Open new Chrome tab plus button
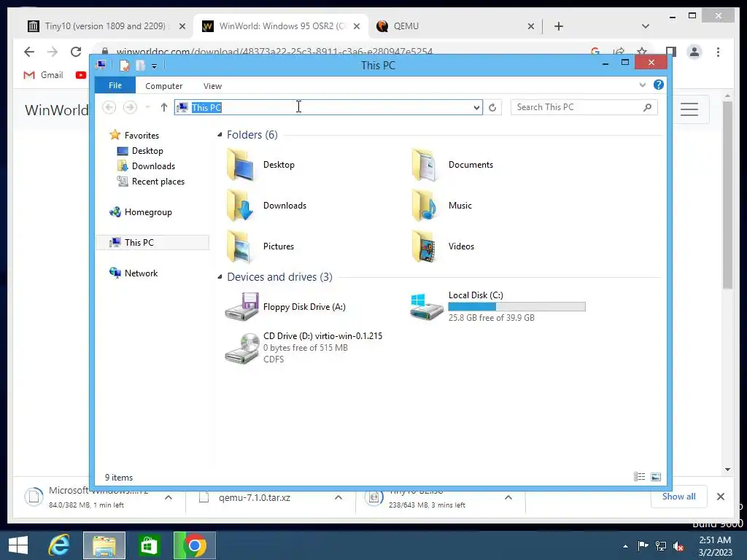 click(559, 26)
